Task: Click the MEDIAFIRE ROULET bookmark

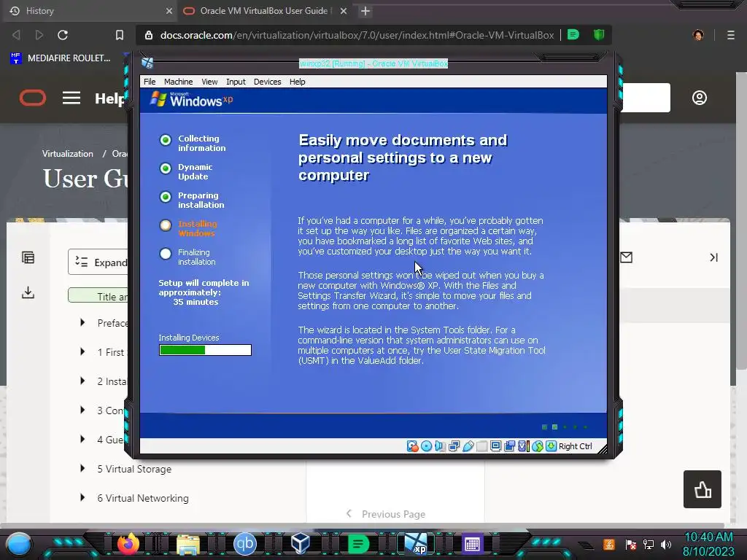Action: coord(61,58)
